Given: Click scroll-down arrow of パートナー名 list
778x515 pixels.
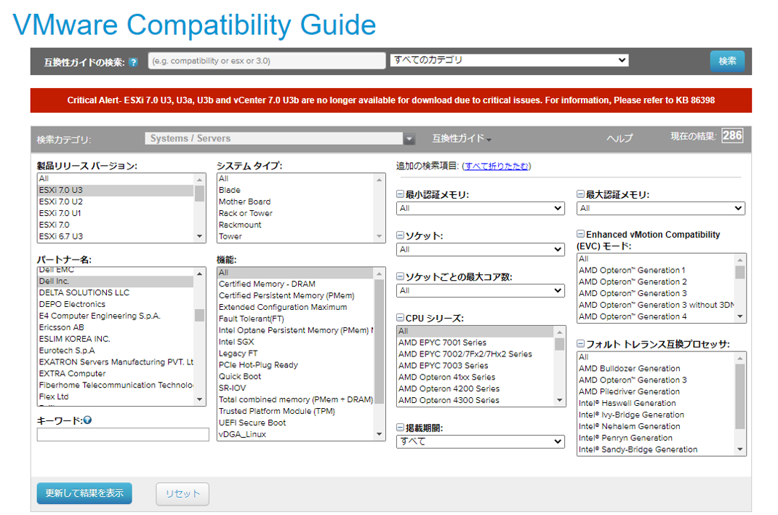Looking at the screenshot, I should 199,399.
